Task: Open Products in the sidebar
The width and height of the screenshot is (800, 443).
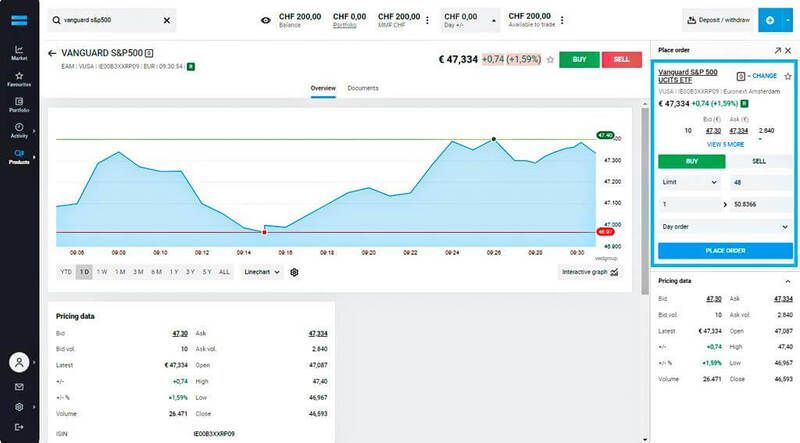Action: point(19,157)
